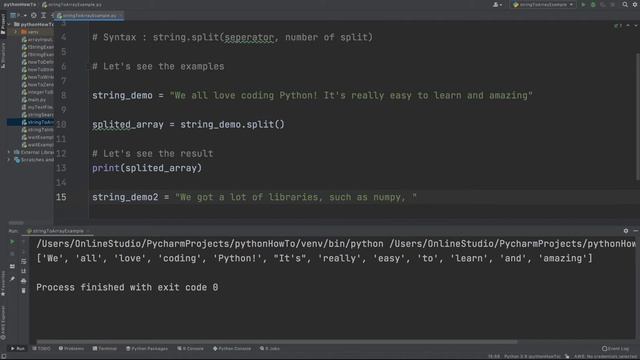Open the R Jobs tool window
Screen dimensions: 640x360
[x=270, y=349]
